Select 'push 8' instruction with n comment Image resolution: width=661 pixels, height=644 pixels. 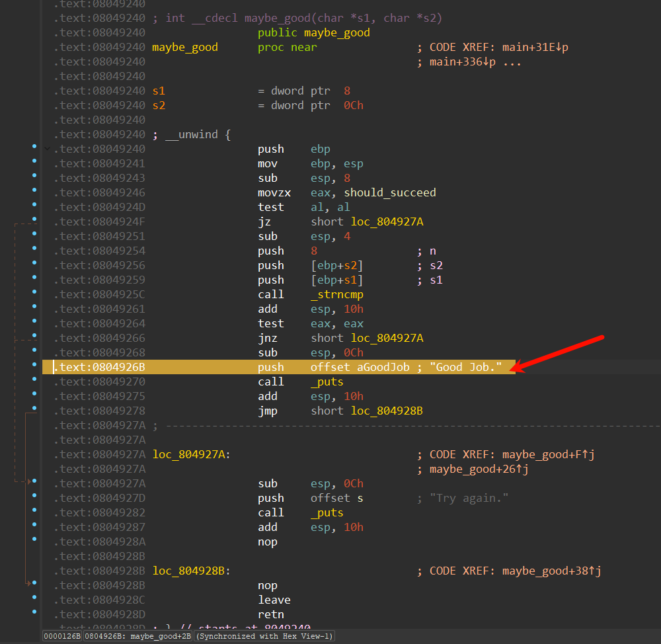(x=346, y=251)
